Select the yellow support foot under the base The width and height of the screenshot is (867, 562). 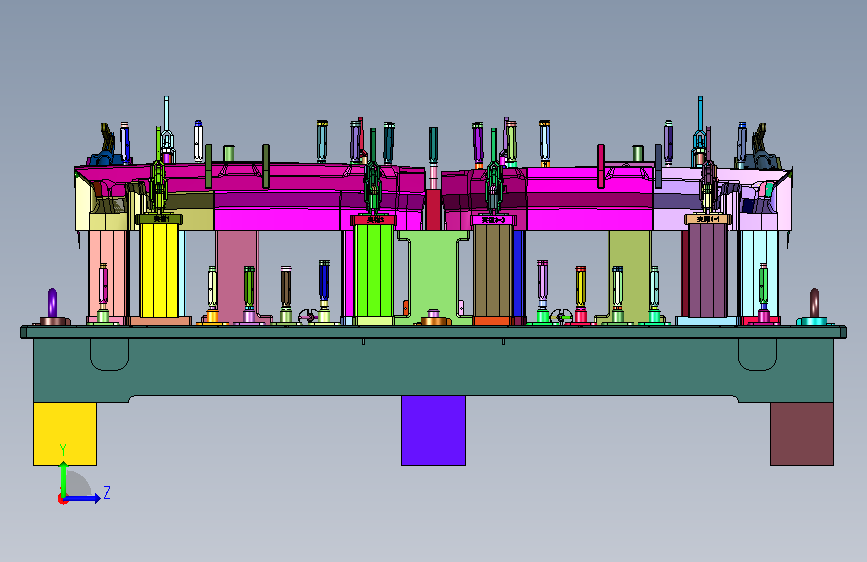pos(65,434)
